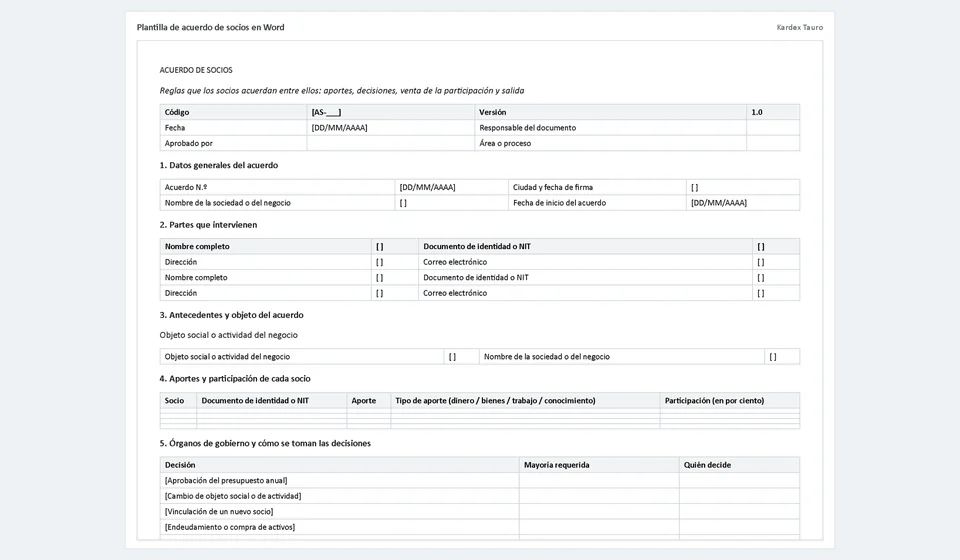Click the paragraph "Objeto social o actividad del negocio" above the table
The image size is (960, 560).
pyautogui.click(x=228, y=335)
